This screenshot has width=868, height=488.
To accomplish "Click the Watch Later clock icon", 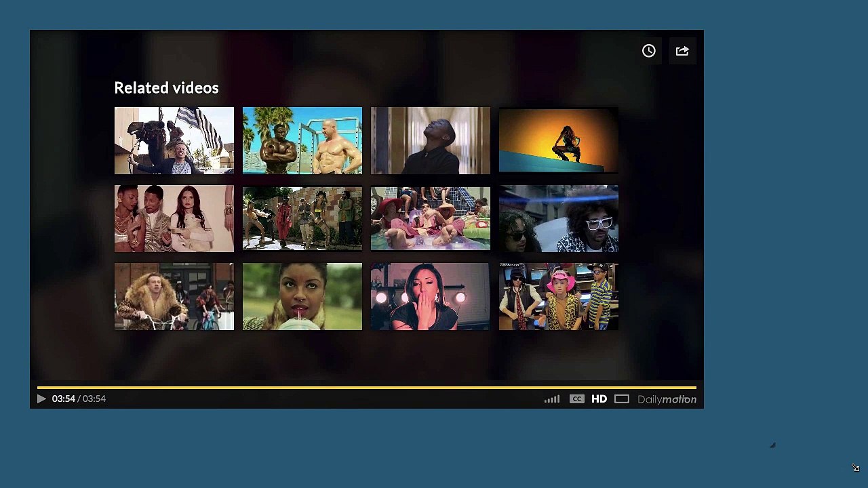I will click(x=649, y=51).
